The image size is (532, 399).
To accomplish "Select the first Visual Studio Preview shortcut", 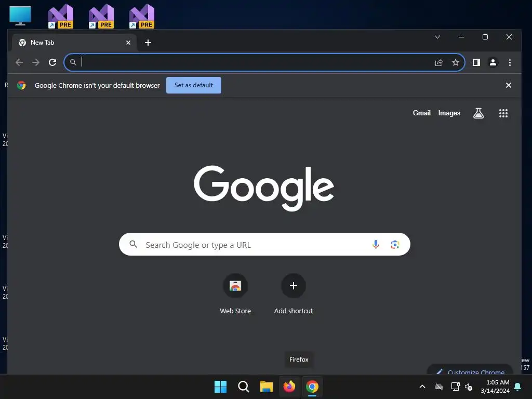I will (61, 16).
